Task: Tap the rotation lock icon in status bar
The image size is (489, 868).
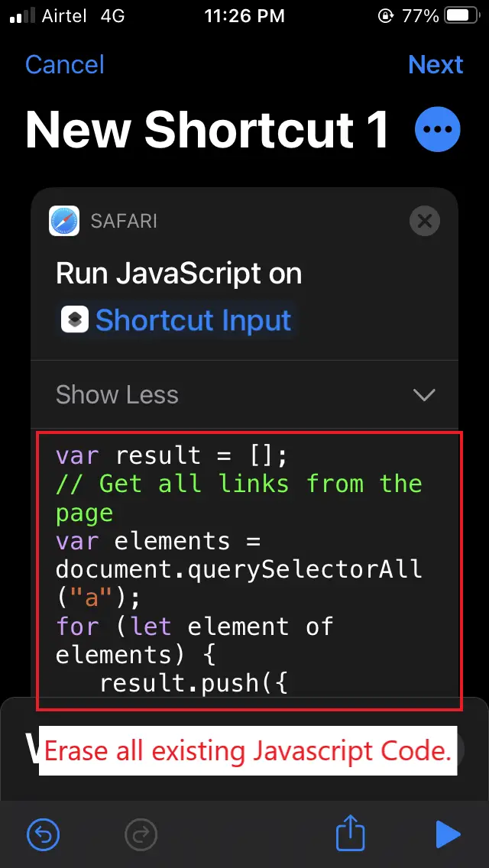Action: click(x=385, y=16)
